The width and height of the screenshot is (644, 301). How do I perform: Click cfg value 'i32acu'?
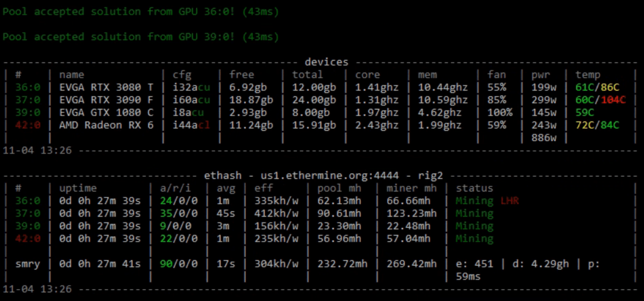[x=191, y=87]
